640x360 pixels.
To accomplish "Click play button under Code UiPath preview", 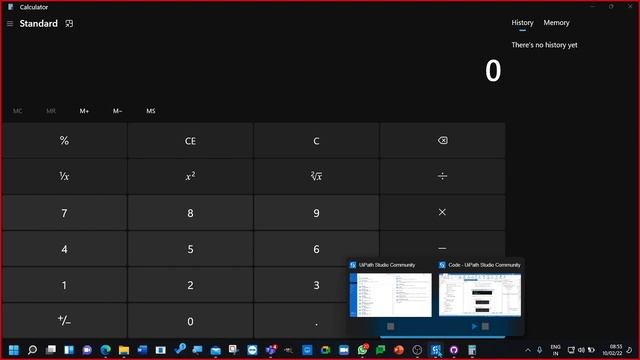I will (x=474, y=326).
